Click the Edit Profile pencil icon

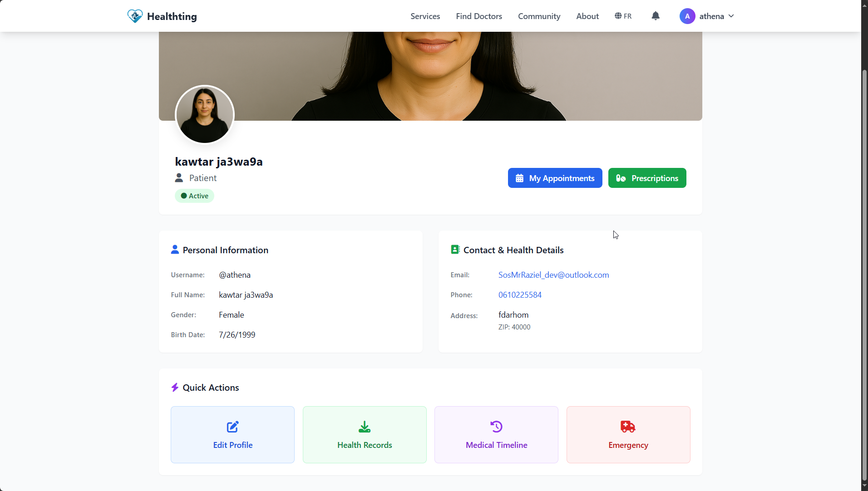(x=232, y=427)
